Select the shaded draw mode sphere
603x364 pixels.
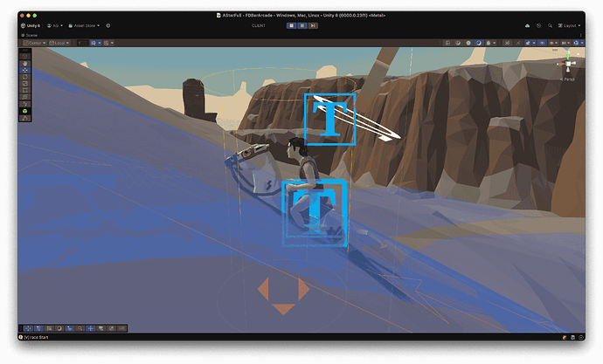coord(458,43)
